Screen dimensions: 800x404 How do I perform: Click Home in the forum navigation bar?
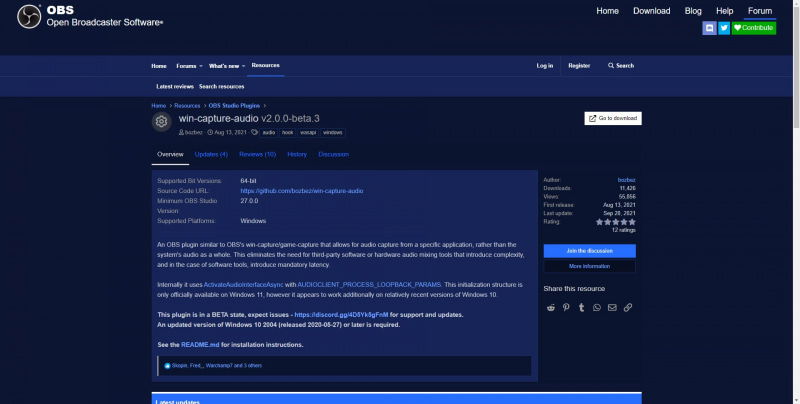(x=159, y=66)
